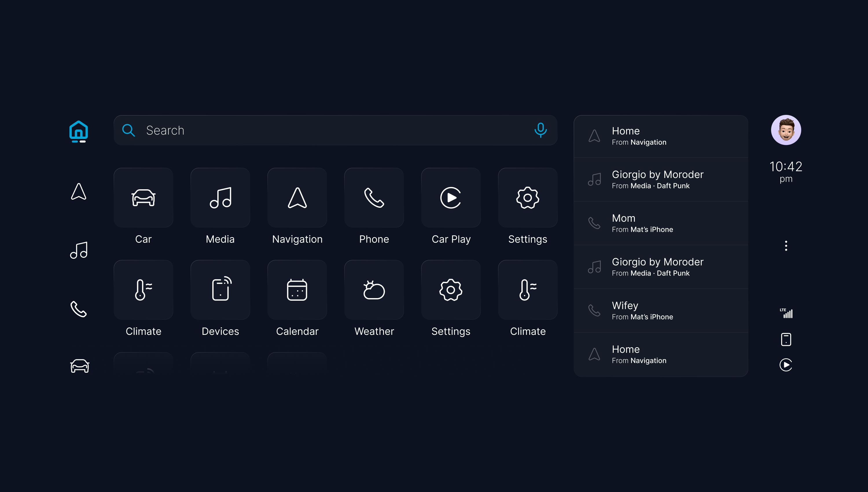868x492 pixels.
Task: Launch the Car app tile
Action: 143,198
